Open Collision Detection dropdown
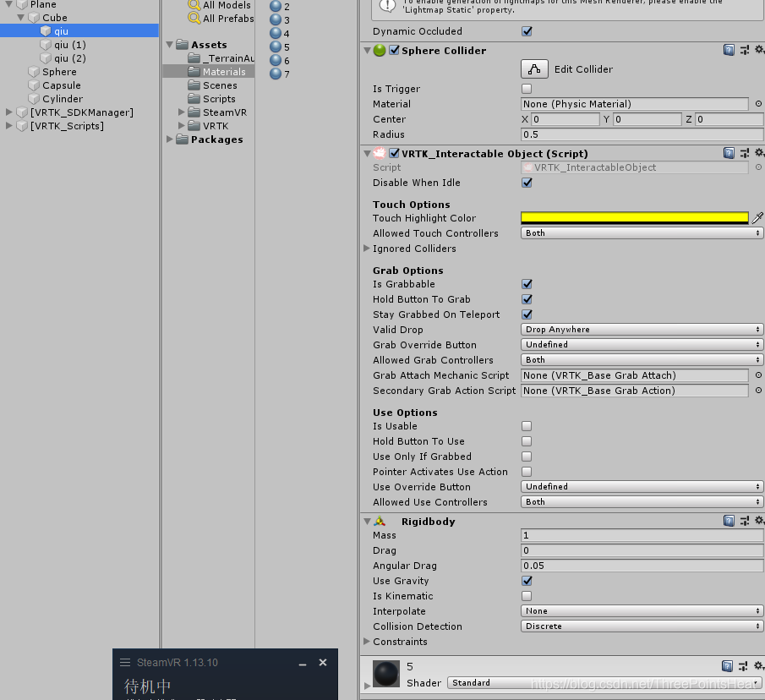The width and height of the screenshot is (765, 700). 642,626
